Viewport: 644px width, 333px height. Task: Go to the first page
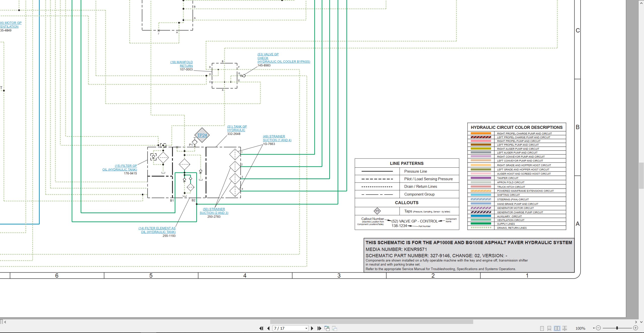click(261, 328)
